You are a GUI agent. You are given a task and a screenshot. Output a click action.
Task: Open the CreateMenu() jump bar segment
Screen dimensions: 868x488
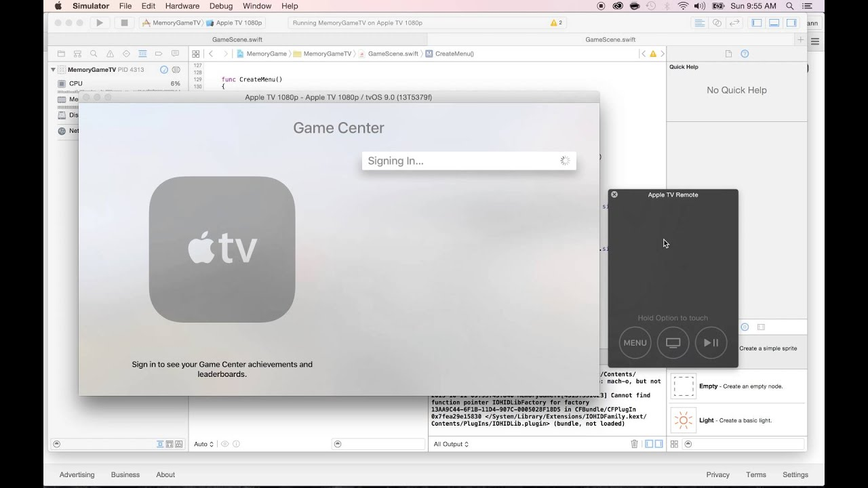coord(450,54)
